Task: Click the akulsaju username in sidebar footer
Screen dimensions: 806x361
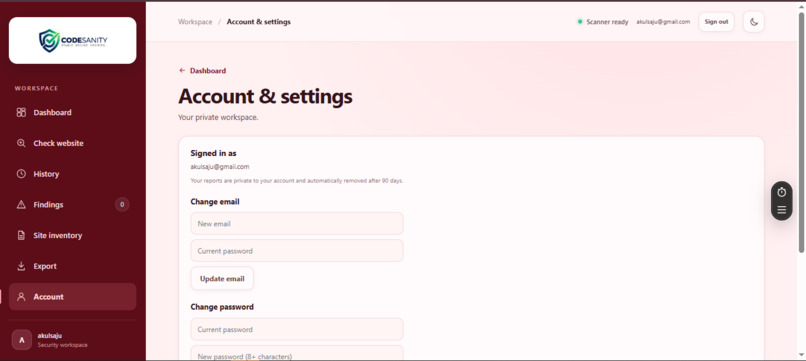Action: 49,335
